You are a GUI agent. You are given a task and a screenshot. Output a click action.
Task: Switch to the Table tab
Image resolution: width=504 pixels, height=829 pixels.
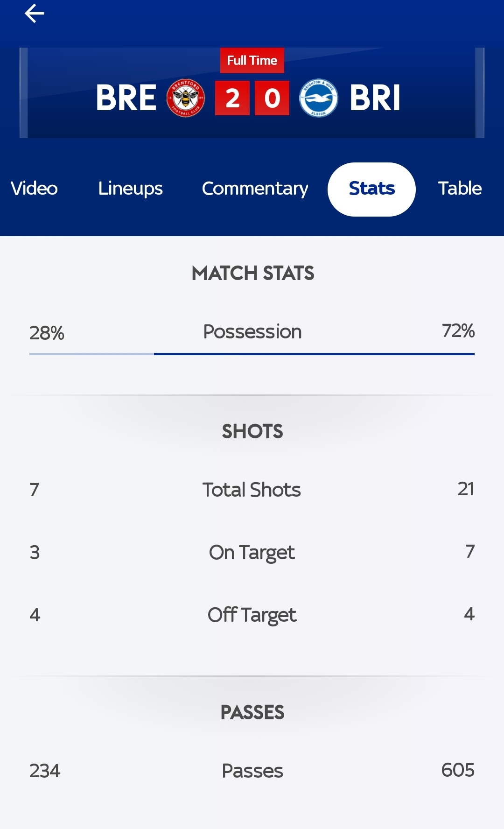pos(460,189)
